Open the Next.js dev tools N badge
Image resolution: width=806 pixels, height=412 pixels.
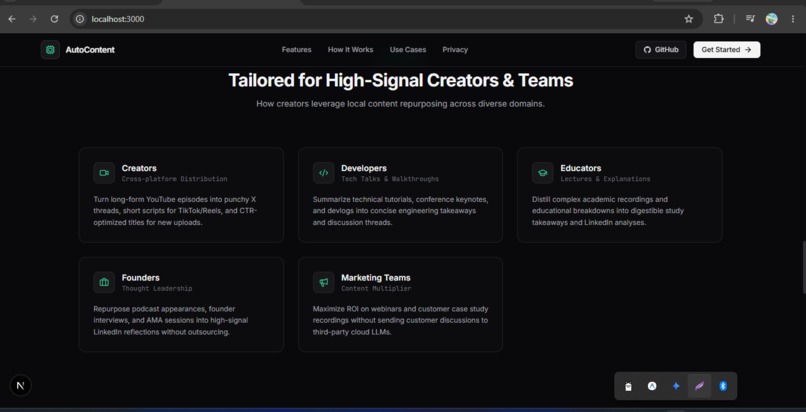coord(21,385)
